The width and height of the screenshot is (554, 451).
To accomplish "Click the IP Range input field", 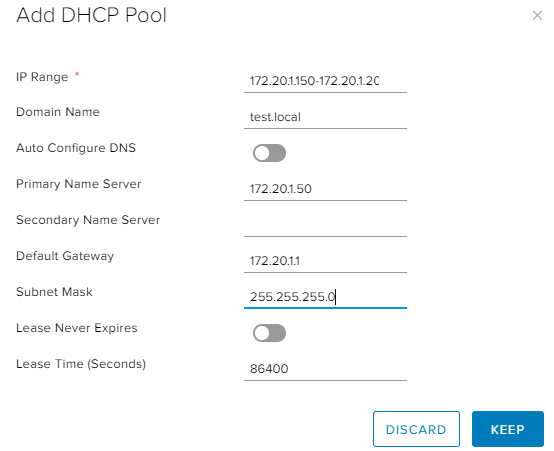I will 325,81.
